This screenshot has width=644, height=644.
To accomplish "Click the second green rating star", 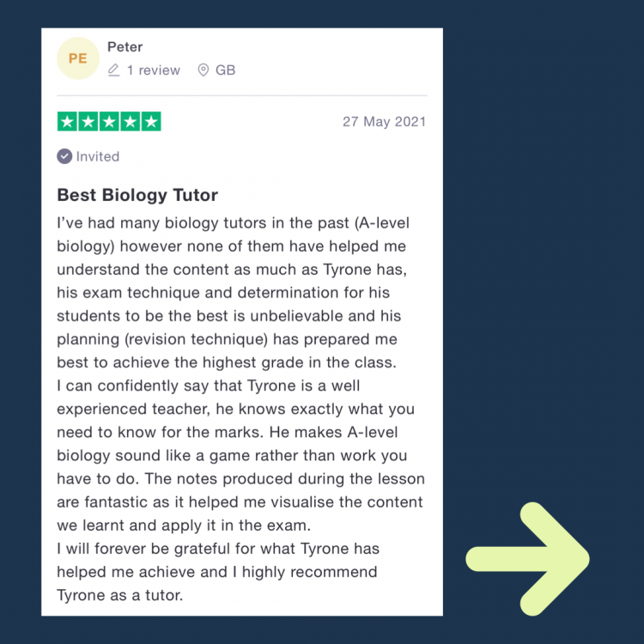I will [88, 122].
